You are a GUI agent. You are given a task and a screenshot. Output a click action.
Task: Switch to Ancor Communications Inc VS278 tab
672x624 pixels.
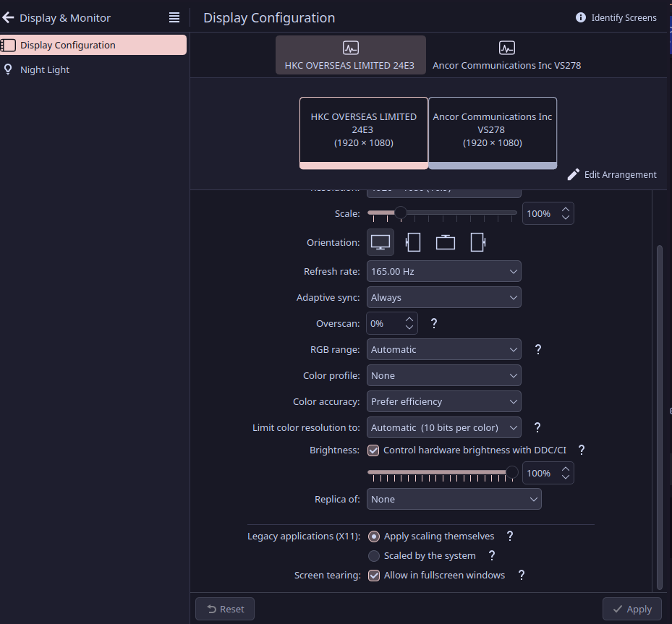click(x=506, y=55)
